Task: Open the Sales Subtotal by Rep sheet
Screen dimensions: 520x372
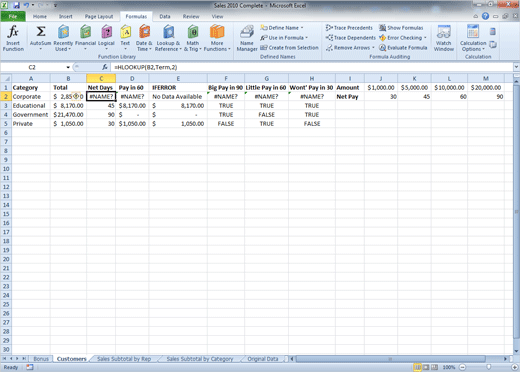Action: point(124,359)
